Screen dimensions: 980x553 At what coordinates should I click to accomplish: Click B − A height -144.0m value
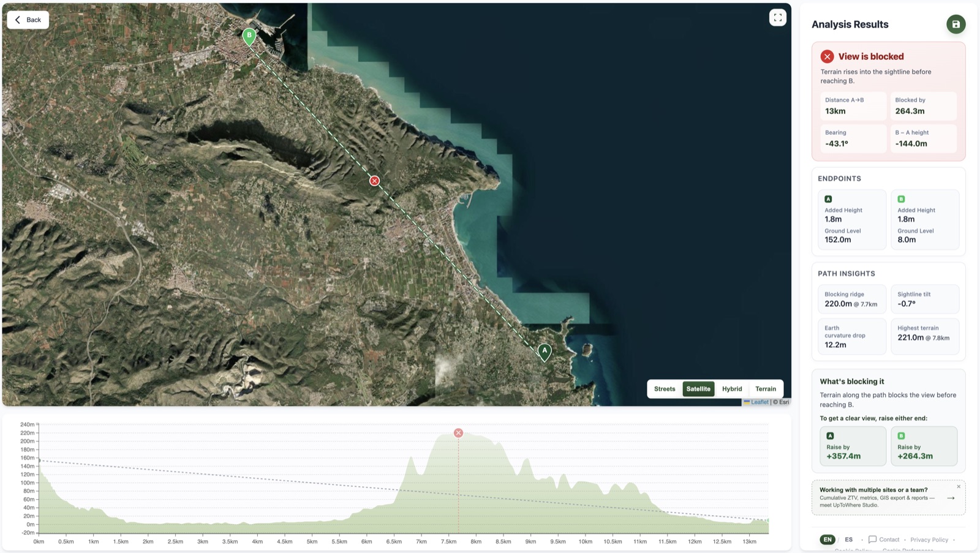tap(911, 143)
